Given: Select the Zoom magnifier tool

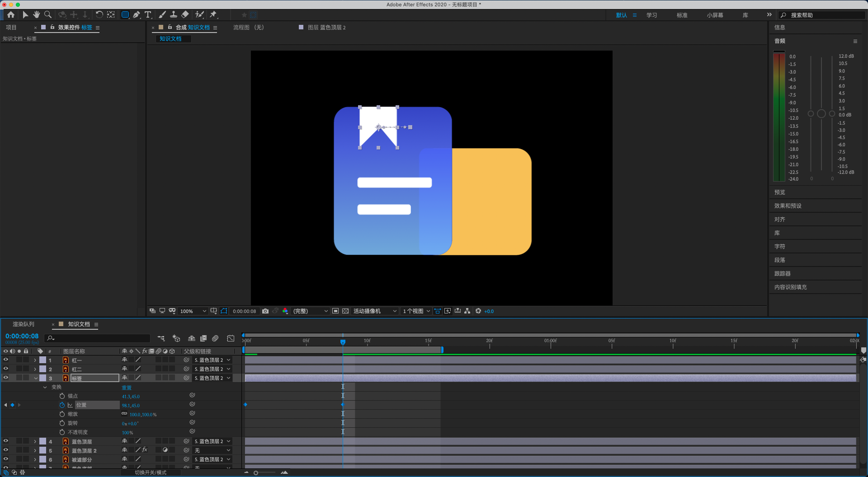Looking at the screenshot, I should coord(48,15).
